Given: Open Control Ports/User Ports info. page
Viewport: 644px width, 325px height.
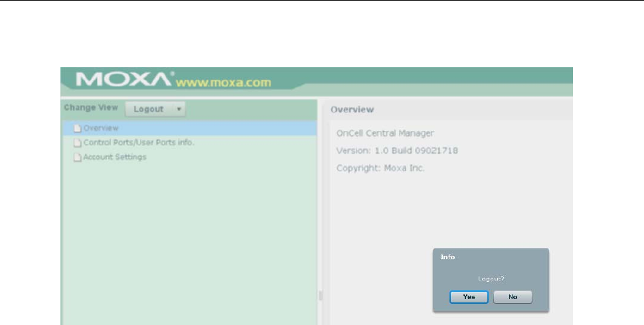Looking at the screenshot, I should pyautogui.click(x=138, y=143).
